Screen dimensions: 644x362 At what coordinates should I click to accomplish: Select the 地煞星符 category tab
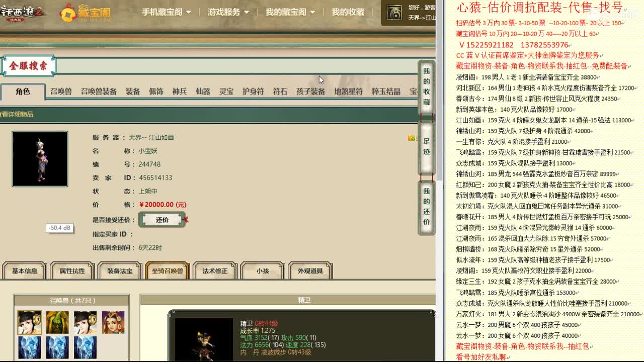348,92
